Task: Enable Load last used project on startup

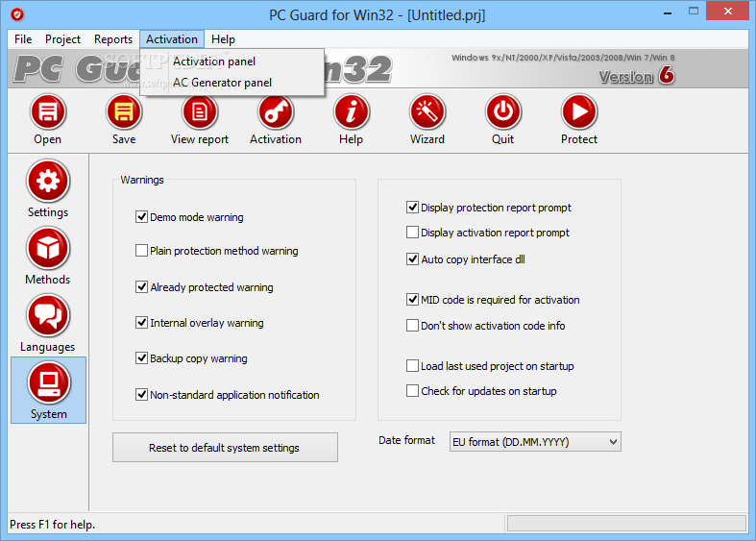Action: coord(412,366)
